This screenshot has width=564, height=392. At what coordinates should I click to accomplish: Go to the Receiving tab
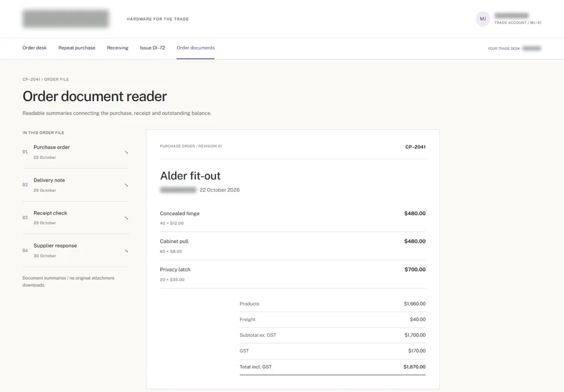(x=117, y=48)
